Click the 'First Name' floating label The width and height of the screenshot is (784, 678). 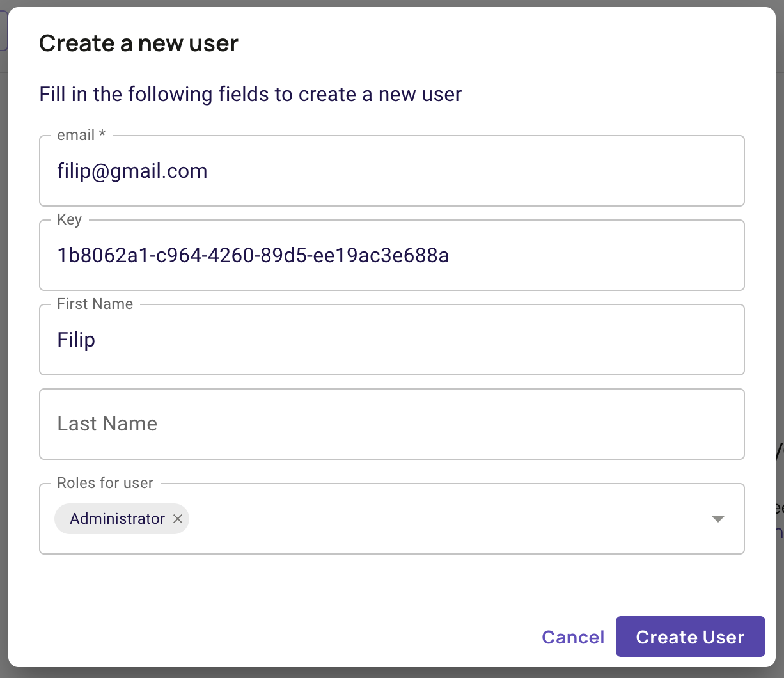(x=95, y=304)
